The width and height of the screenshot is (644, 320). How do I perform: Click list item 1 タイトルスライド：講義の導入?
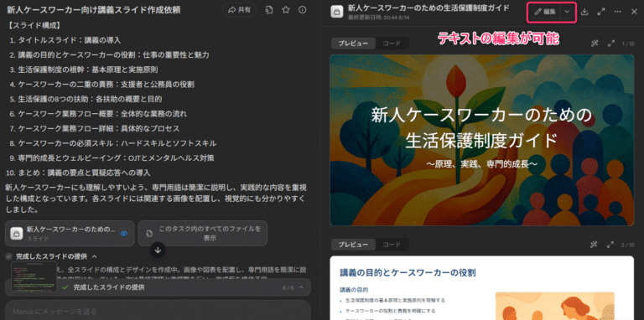[x=70, y=40]
